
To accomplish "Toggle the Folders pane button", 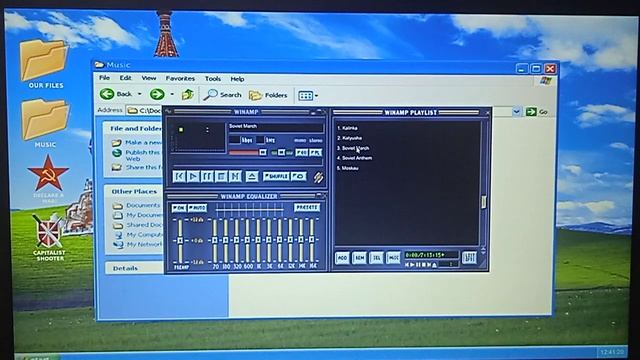I will pos(268,96).
